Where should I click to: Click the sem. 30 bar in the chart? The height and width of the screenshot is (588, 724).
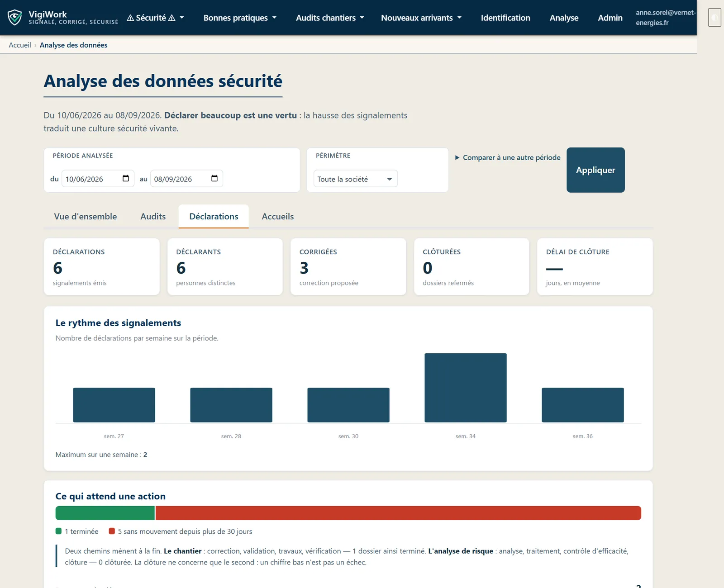pos(348,405)
